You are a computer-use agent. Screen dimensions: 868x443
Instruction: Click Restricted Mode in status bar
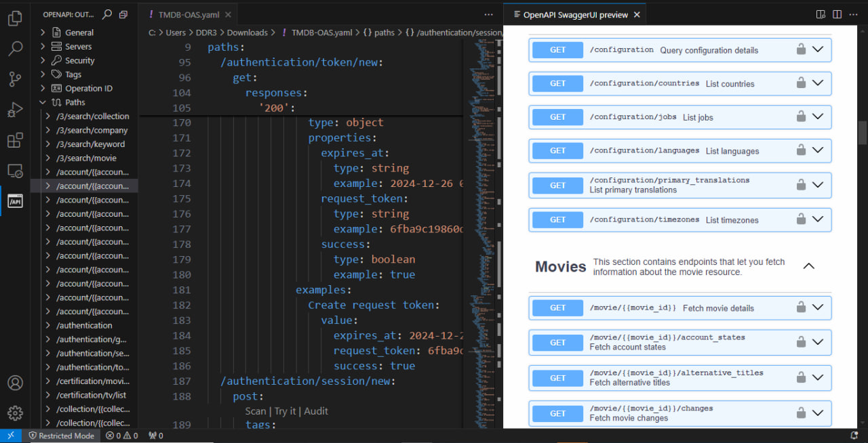point(61,436)
